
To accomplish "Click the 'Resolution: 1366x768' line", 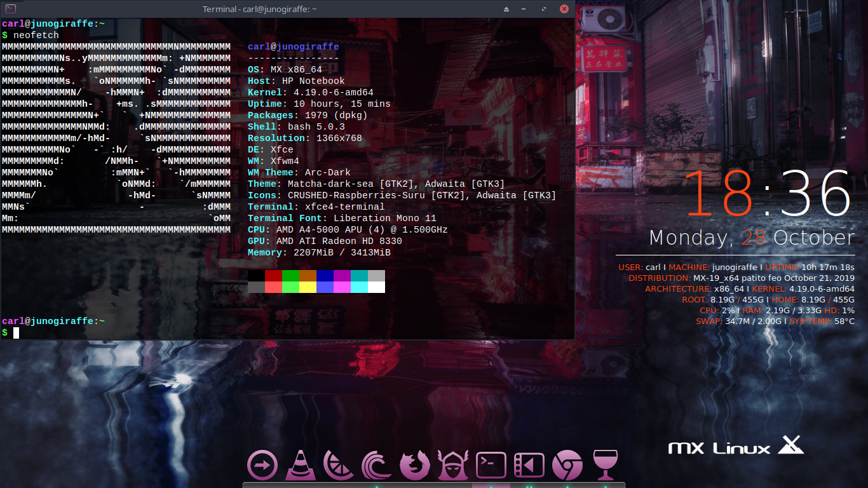I will pos(305,139).
